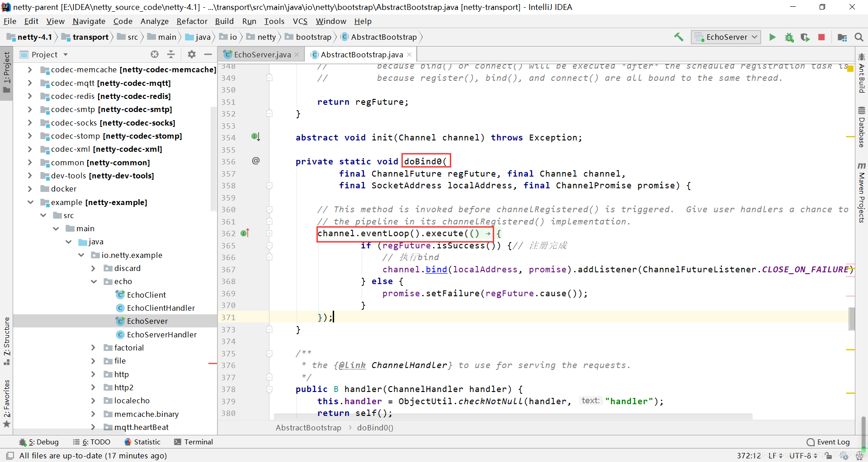Follow the bind method link on line 367

coord(436,270)
